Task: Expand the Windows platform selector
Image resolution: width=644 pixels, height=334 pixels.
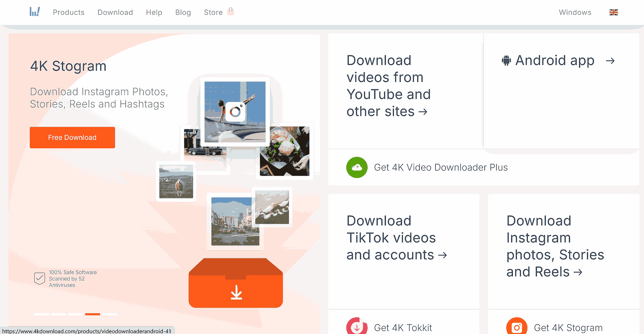Action: tap(575, 12)
